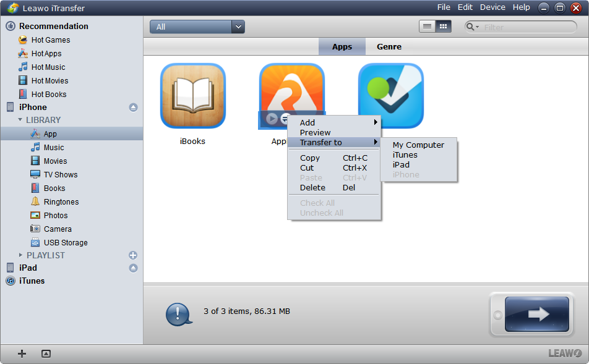Open the All category dropdown
The height and width of the screenshot is (364, 589).
click(x=197, y=27)
